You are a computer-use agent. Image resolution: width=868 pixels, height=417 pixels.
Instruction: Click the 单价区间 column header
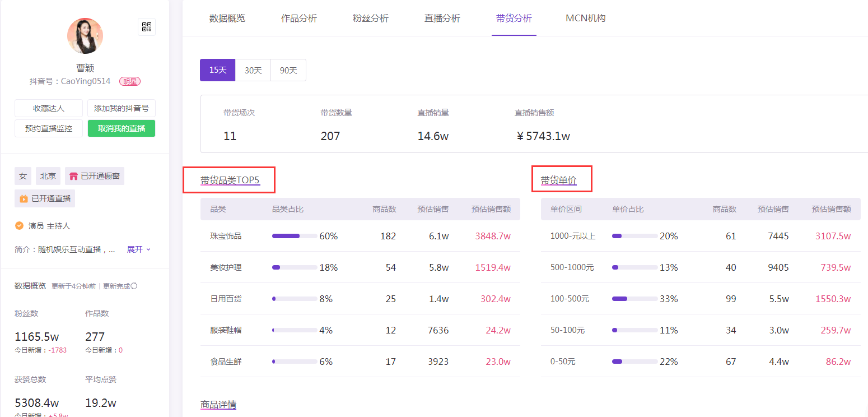tap(566, 209)
